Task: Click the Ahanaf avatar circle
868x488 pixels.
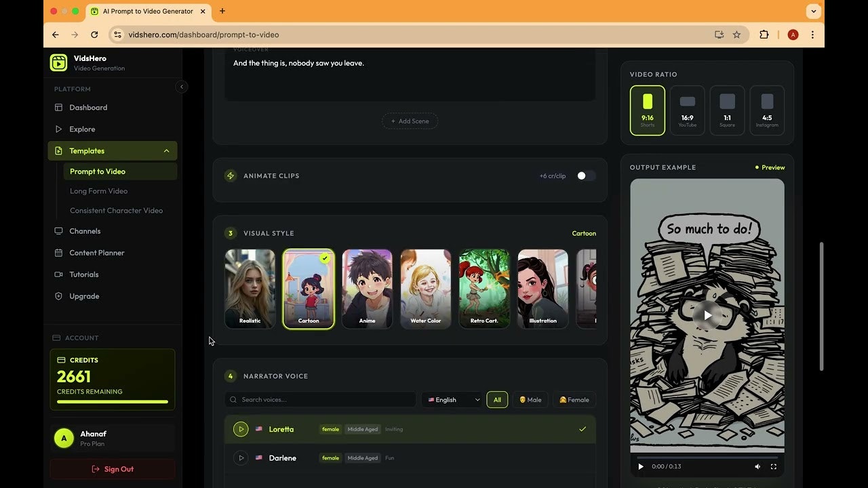Action: click(x=64, y=439)
